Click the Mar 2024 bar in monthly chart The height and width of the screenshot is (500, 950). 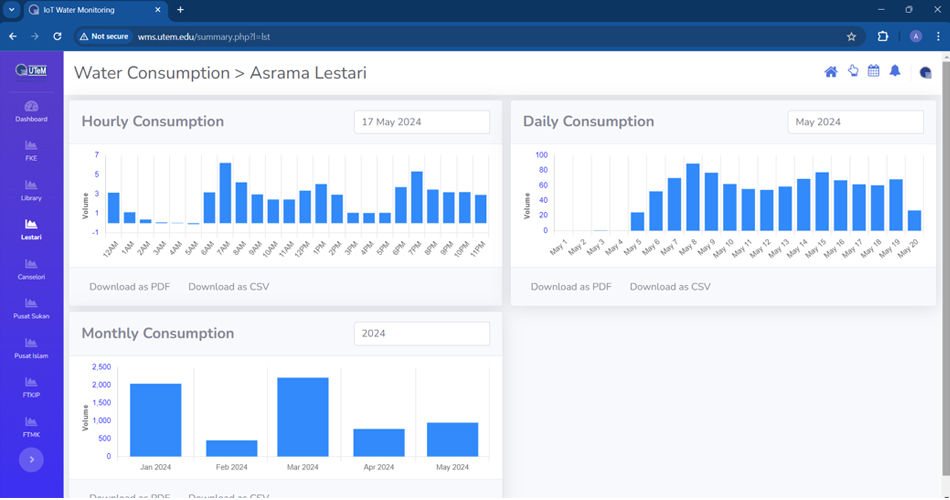coord(303,416)
